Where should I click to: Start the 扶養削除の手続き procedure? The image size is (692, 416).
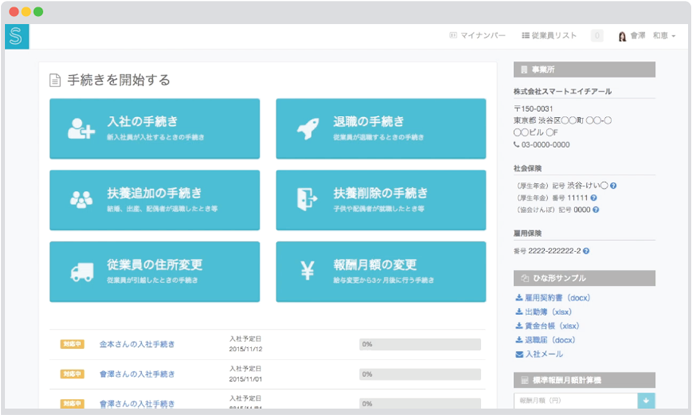pos(381,200)
